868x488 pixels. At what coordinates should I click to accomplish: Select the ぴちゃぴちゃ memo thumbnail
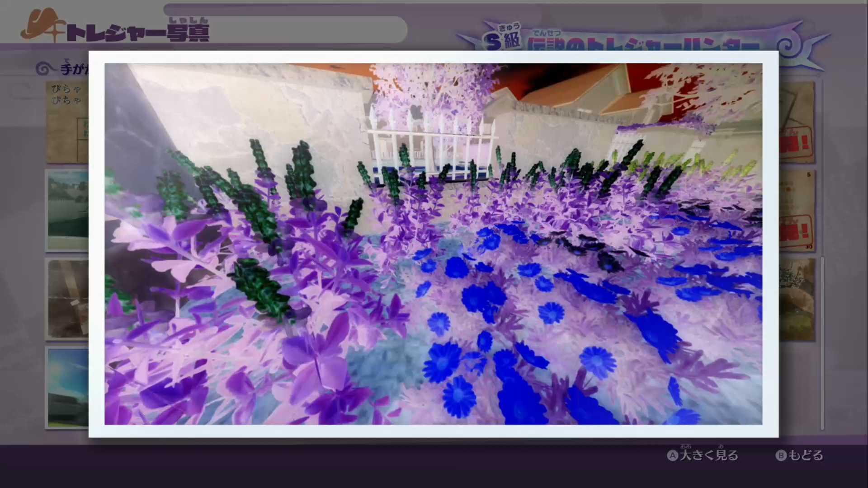[68, 122]
